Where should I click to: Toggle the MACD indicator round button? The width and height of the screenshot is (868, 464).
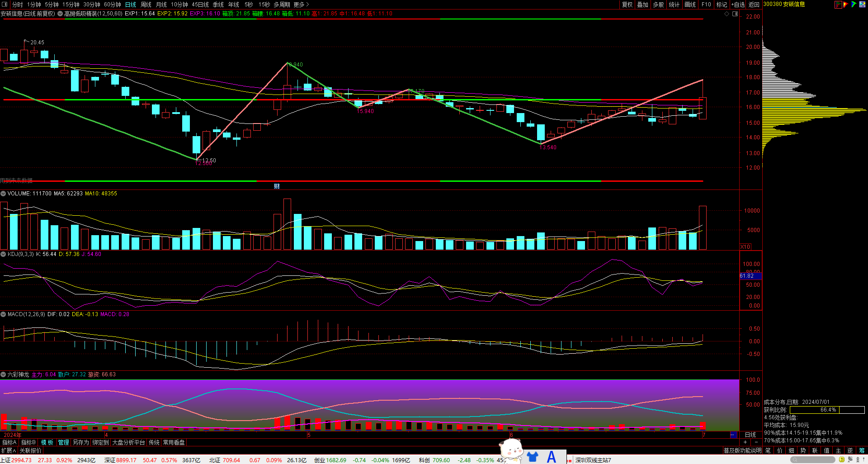[x=4, y=314]
